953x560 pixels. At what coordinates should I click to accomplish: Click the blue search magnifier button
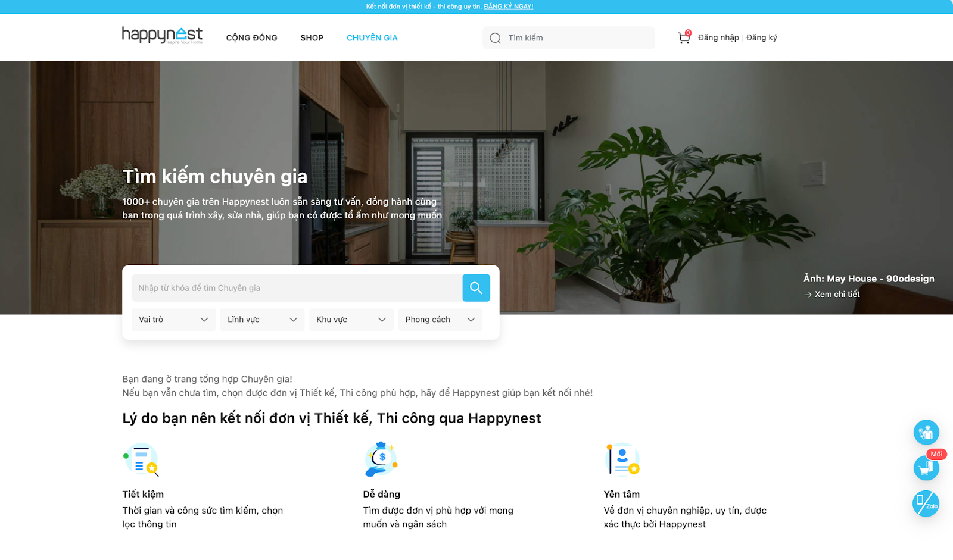click(x=476, y=288)
